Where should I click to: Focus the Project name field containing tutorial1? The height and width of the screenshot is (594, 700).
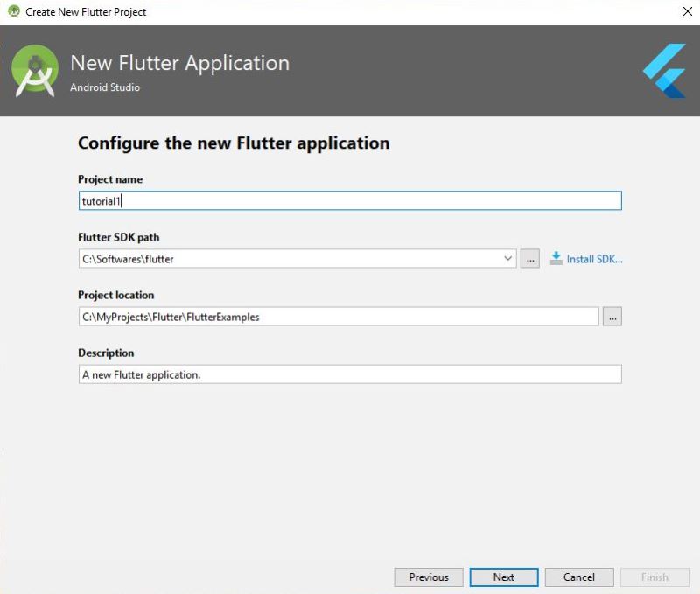click(x=350, y=201)
